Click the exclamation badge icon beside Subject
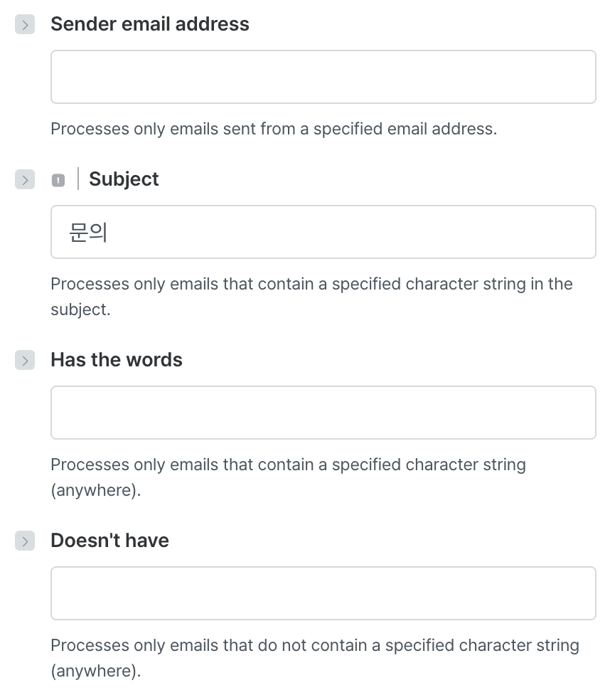Image resolution: width=610 pixels, height=700 pixels. coord(58,181)
